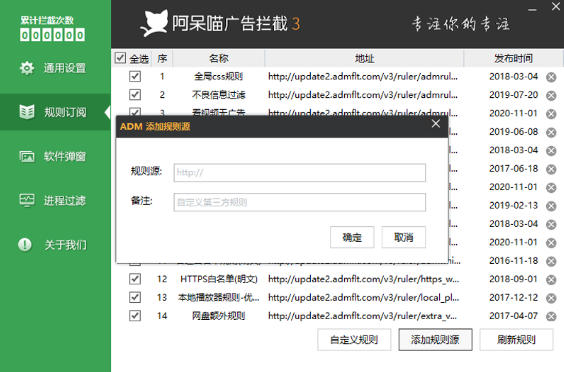Minimize the main application window

tap(532, 9)
